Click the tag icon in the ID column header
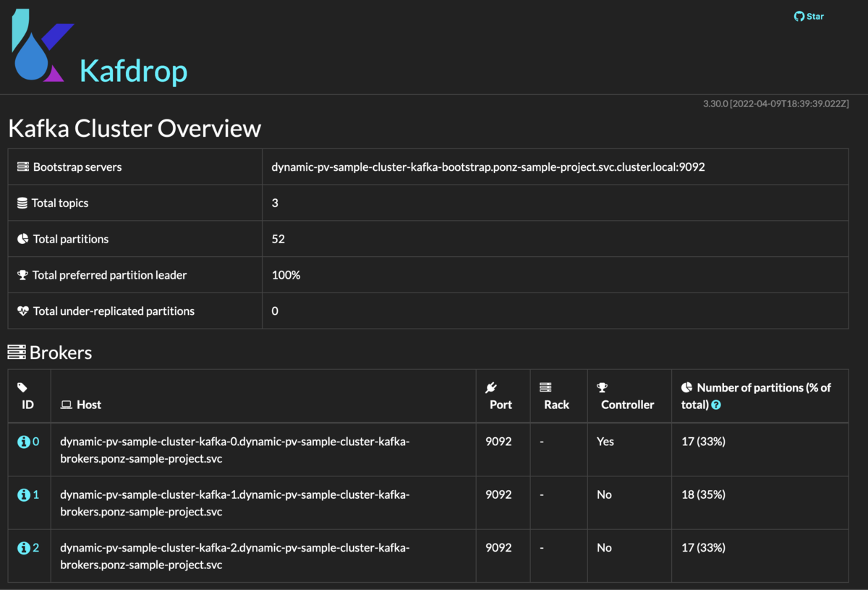This screenshot has height=590, width=868. (21, 387)
